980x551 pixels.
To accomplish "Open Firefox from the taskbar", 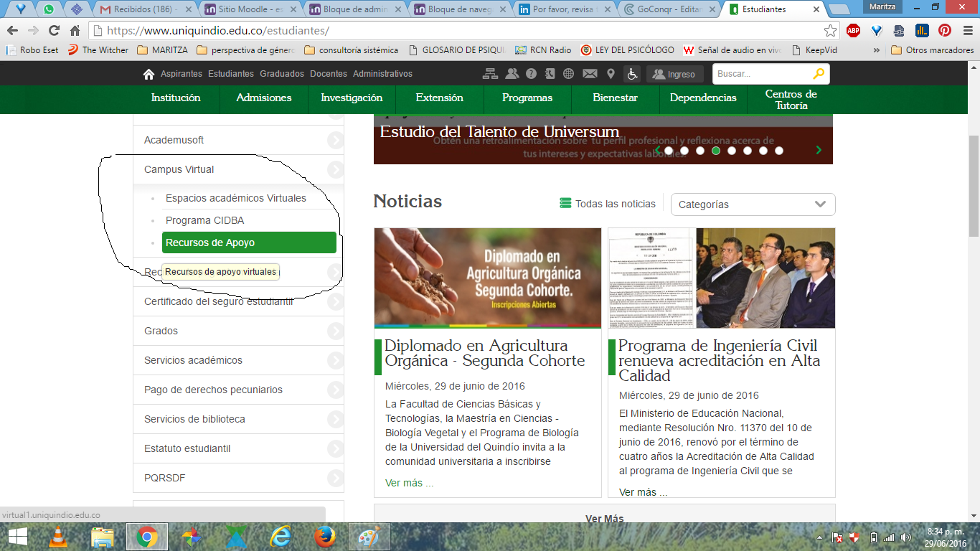I will coord(325,537).
